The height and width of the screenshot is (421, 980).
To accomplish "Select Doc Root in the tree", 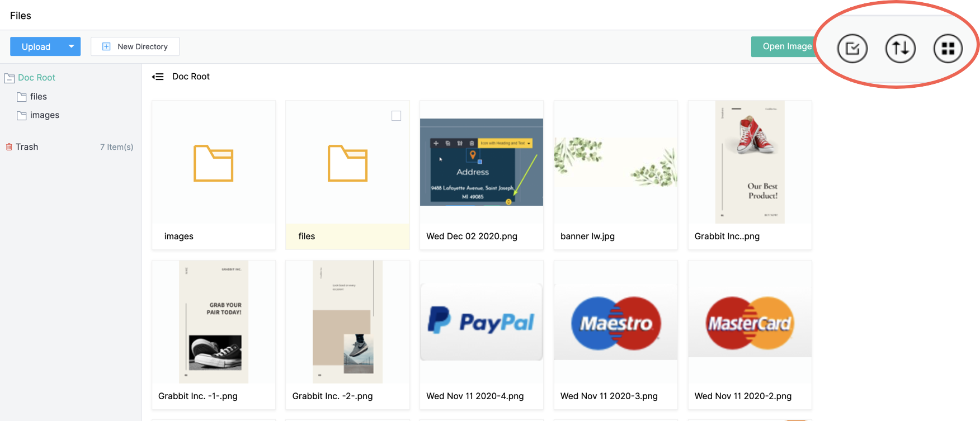I will (36, 78).
